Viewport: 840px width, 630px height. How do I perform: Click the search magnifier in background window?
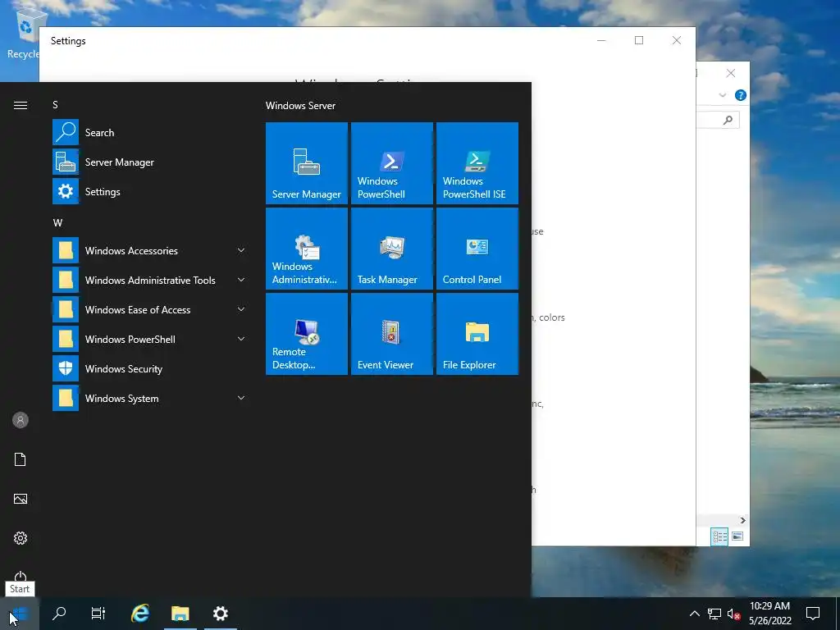pyautogui.click(x=728, y=120)
